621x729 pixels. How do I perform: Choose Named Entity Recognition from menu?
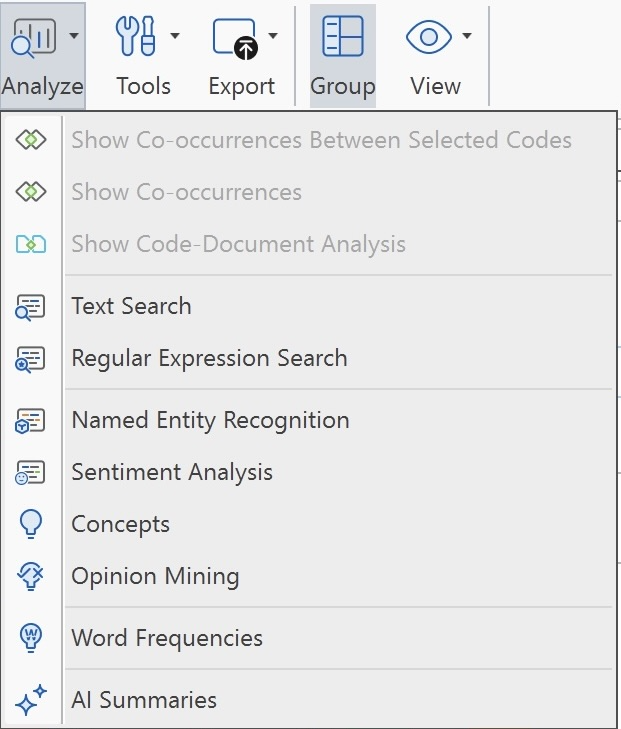tap(210, 421)
